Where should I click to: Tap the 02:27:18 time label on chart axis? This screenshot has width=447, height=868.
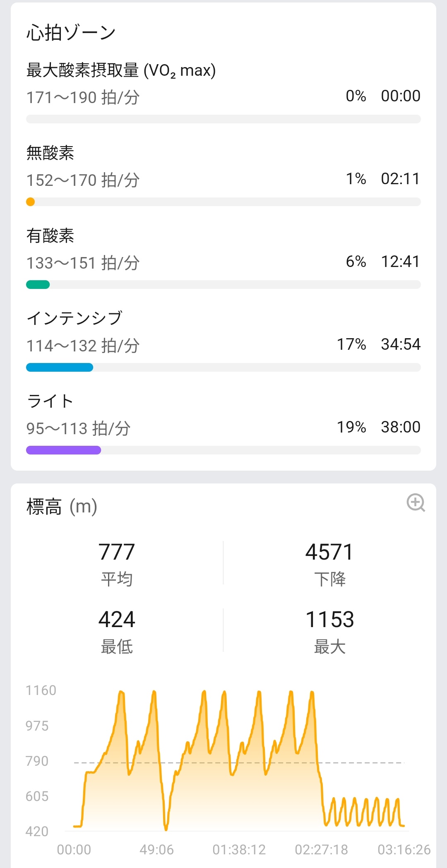pyautogui.click(x=321, y=850)
